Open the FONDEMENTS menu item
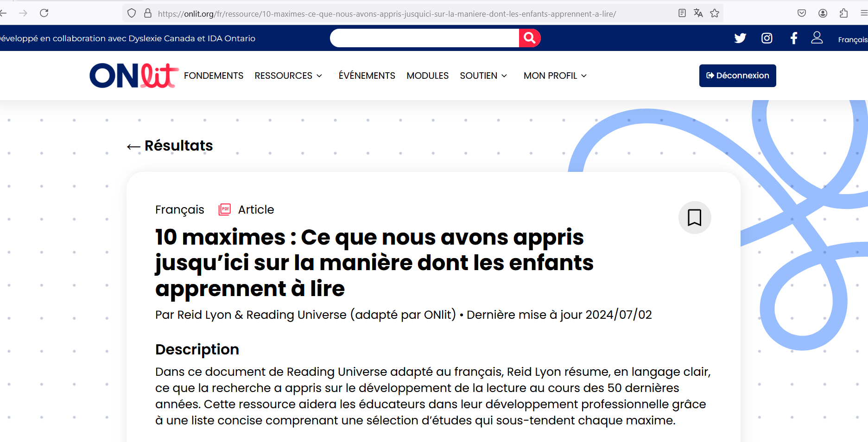Image resolution: width=868 pixels, height=442 pixels. (x=214, y=76)
